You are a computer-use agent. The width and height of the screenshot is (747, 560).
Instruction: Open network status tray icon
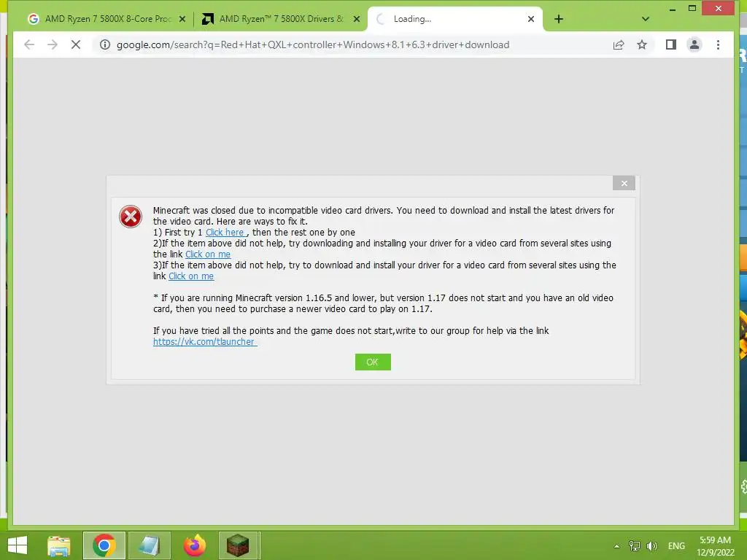pyautogui.click(x=635, y=546)
